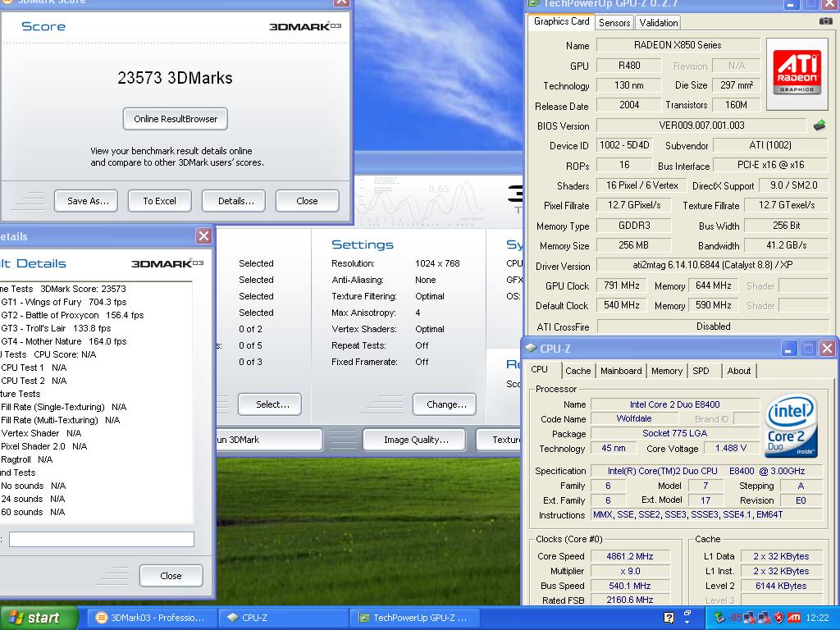This screenshot has width=840, height=630.
Task: Click taskbar clock showing 12:22
Action: (818, 618)
